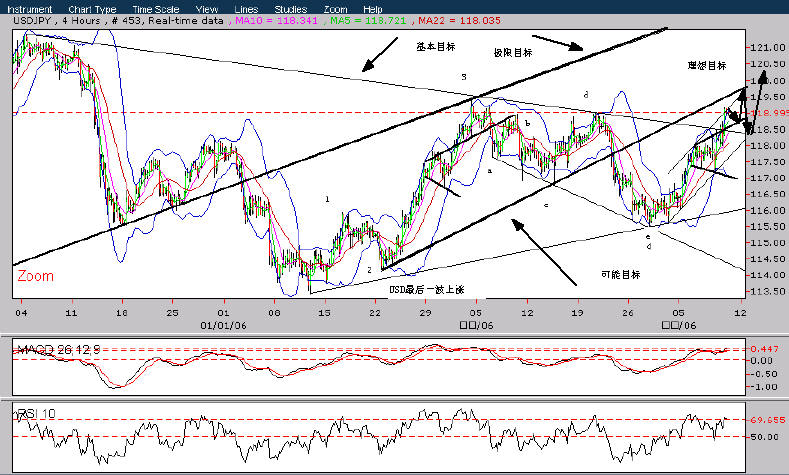The width and height of the screenshot is (789, 475).
Task: Click the -1.00 MACD axis label
Action: click(765, 386)
